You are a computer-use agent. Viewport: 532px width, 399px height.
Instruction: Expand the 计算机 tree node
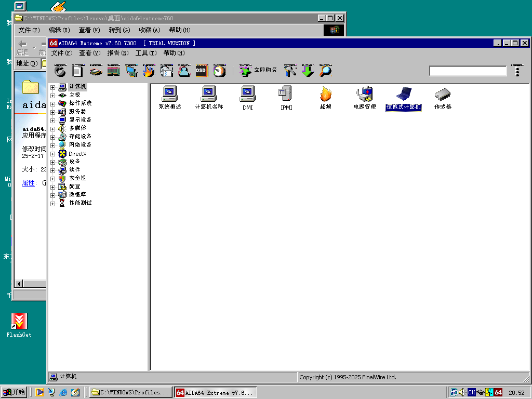click(x=52, y=87)
